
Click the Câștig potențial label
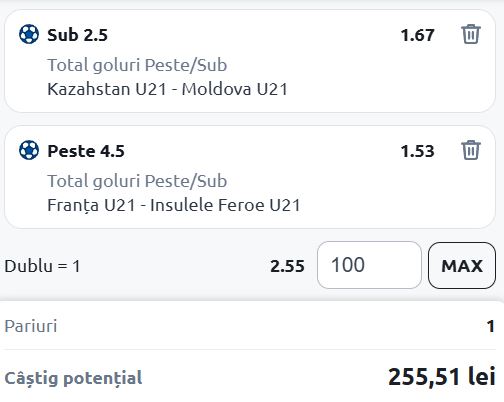click(73, 378)
